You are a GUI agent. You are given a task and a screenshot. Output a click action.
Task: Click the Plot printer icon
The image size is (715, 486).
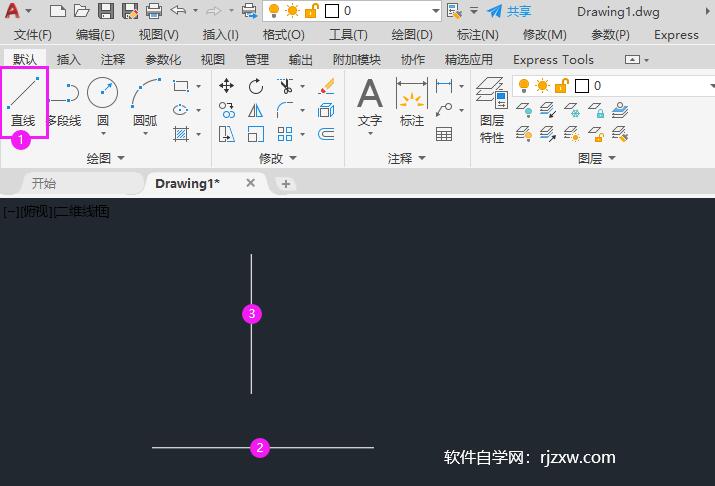point(154,10)
